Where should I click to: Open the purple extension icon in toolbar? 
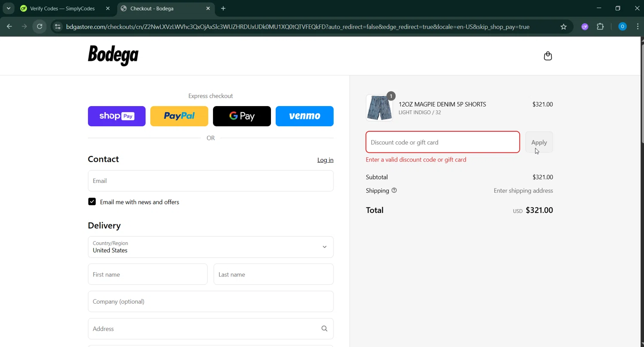click(585, 27)
